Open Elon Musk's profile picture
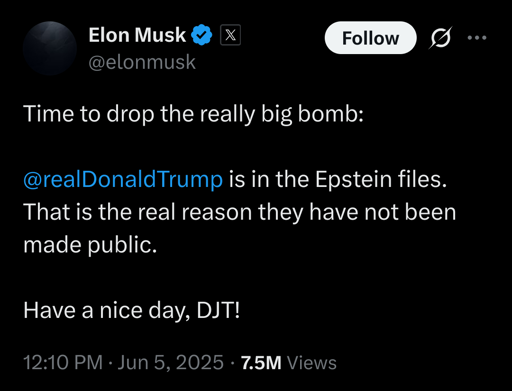The width and height of the screenshot is (512, 391). [50, 48]
